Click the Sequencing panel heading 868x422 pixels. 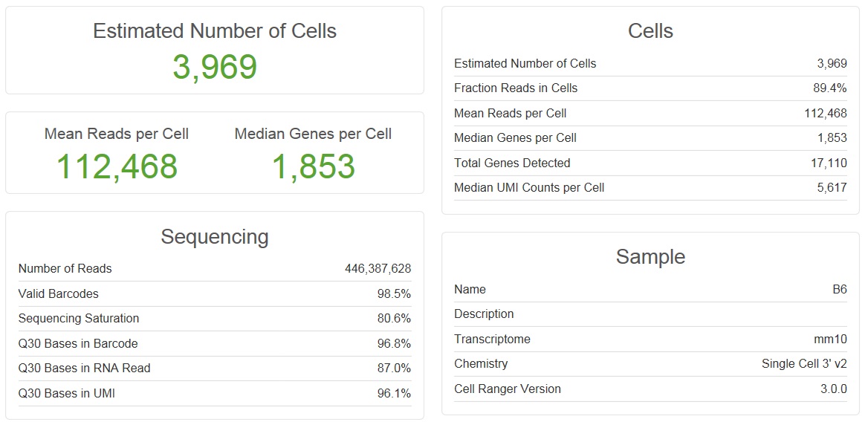coord(215,237)
